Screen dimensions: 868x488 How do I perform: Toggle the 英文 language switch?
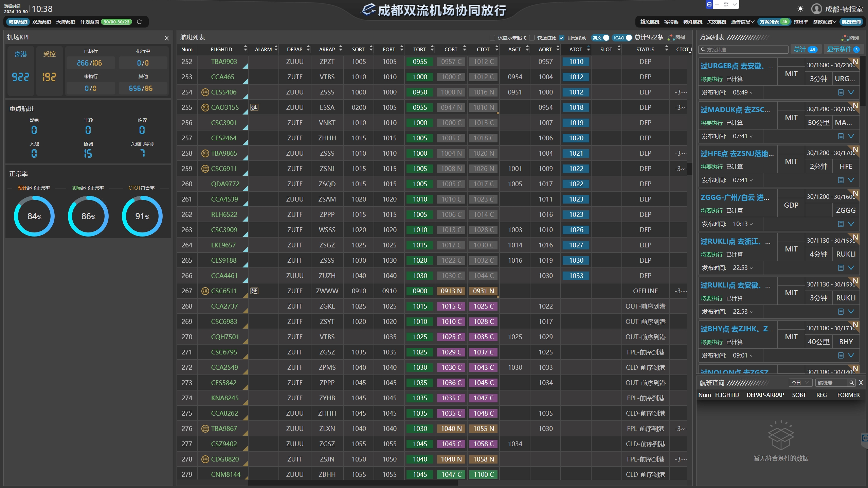click(600, 38)
